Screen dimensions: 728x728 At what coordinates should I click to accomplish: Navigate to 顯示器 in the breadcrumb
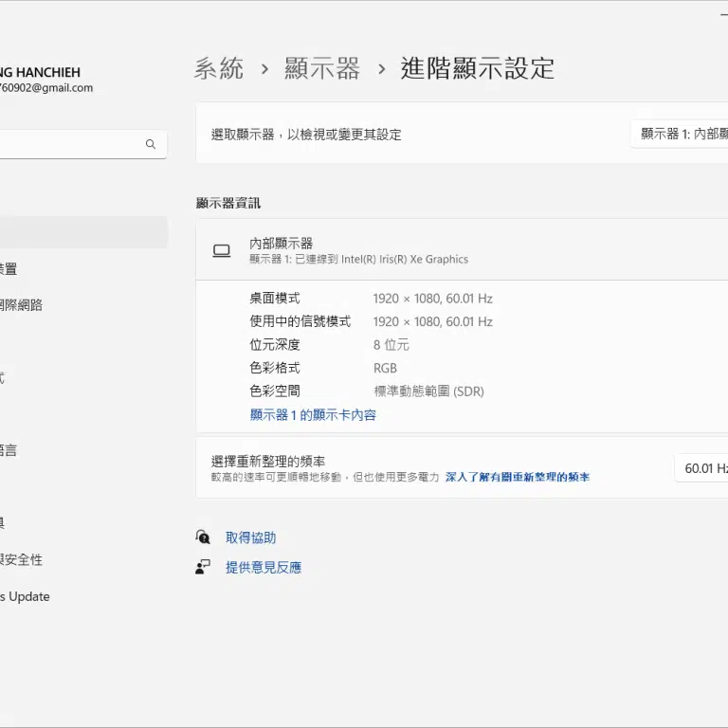322,69
